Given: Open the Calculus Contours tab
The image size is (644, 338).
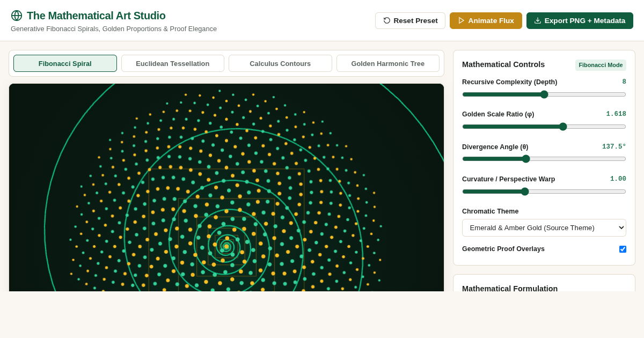Looking at the screenshot, I should [x=280, y=63].
